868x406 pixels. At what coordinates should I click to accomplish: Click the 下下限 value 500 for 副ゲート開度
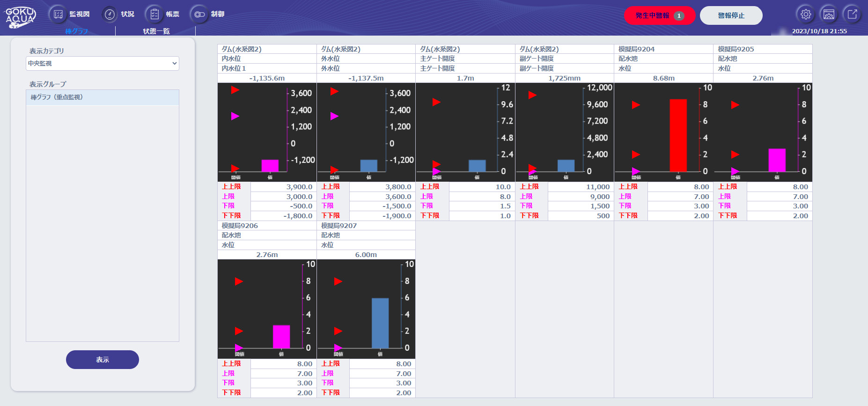(580, 216)
